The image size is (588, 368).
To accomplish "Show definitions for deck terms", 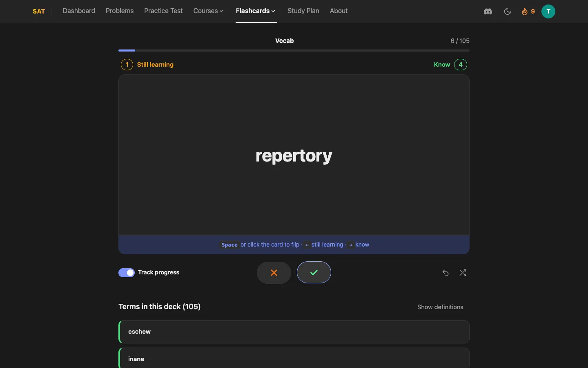I will point(440,307).
